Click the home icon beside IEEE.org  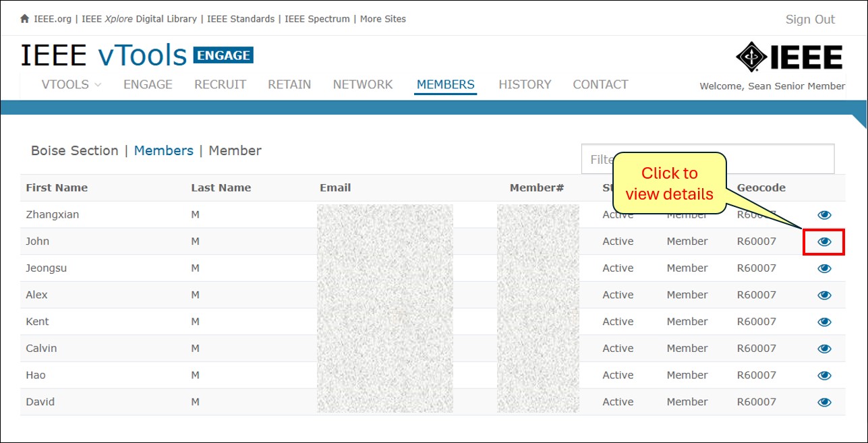pos(25,19)
